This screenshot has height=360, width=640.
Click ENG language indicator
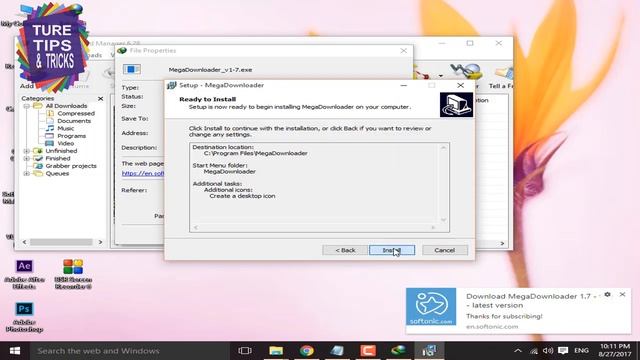coord(581,351)
